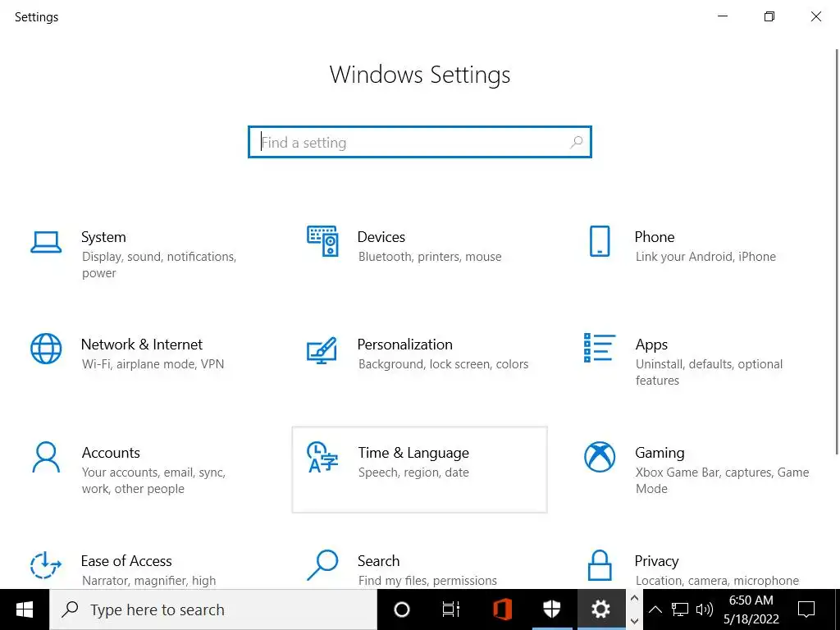
Task: Click 'Wi-Fi, airplane mode, VPN' text
Action: (x=153, y=363)
